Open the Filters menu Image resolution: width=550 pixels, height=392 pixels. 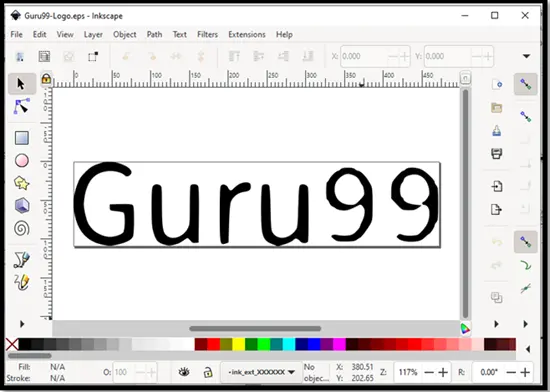[x=207, y=34]
